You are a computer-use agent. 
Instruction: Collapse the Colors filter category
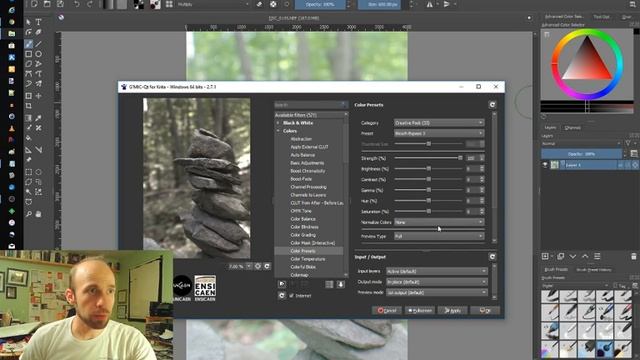278,131
